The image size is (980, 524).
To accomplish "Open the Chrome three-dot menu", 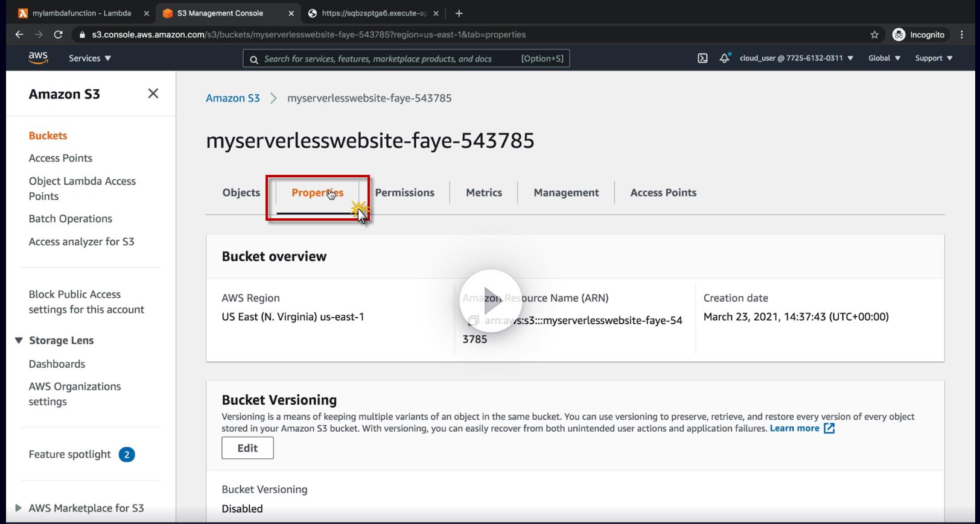I will tap(962, 35).
